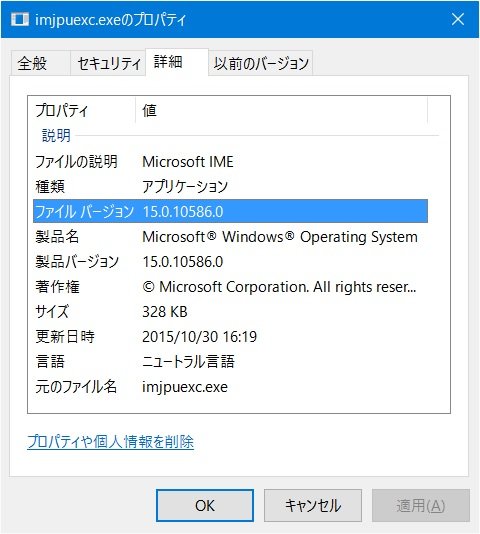Select the 更新日時 property label

(65, 336)
